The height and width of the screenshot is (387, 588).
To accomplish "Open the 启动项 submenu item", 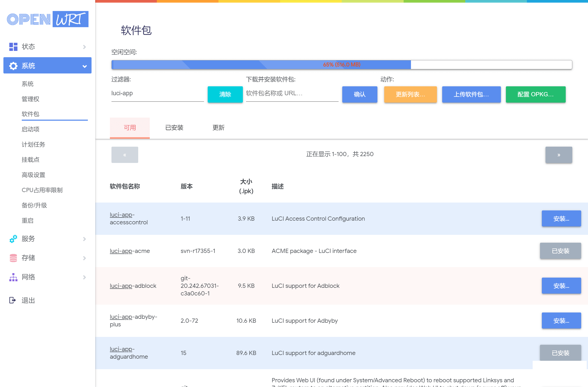I will click(30, 129).
